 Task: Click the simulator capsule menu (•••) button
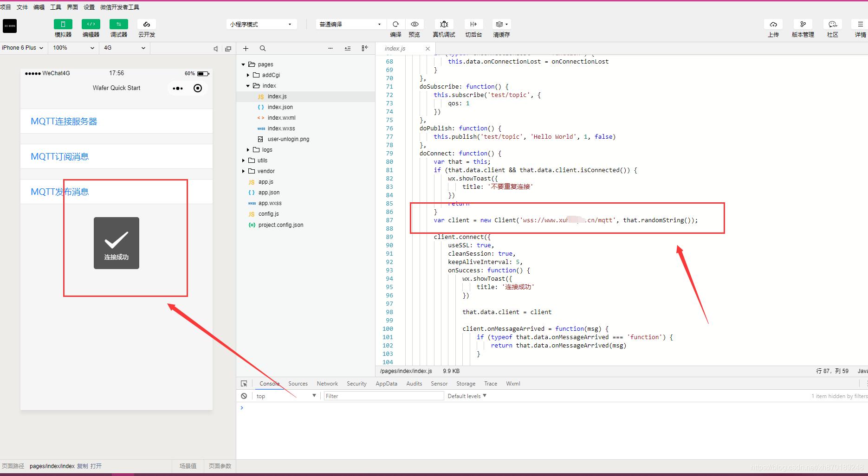point(178,88)
